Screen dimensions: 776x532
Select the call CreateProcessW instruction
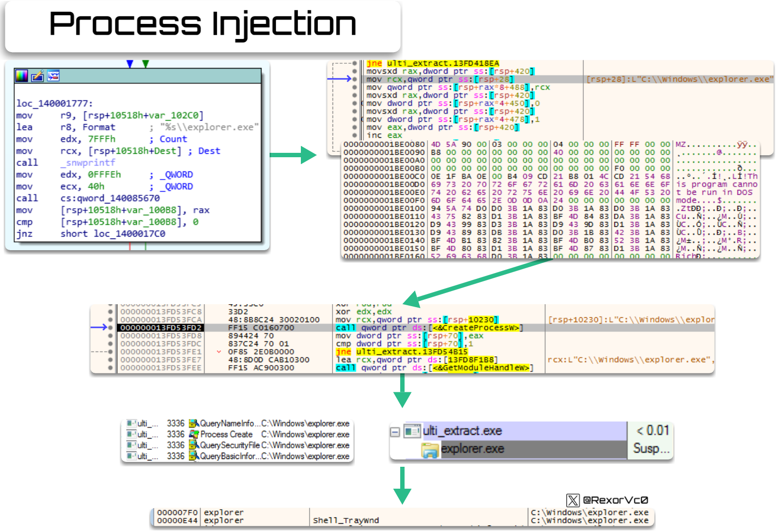tap(429, 328)
